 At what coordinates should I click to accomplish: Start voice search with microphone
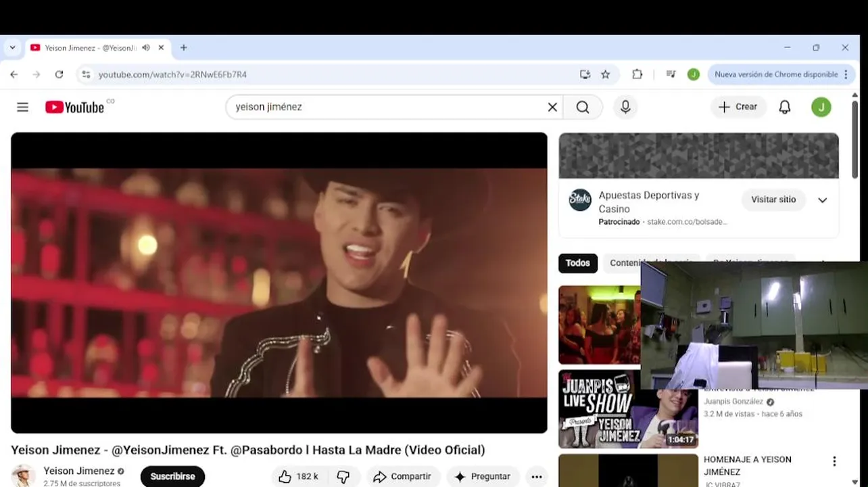[x=625, y=107]
